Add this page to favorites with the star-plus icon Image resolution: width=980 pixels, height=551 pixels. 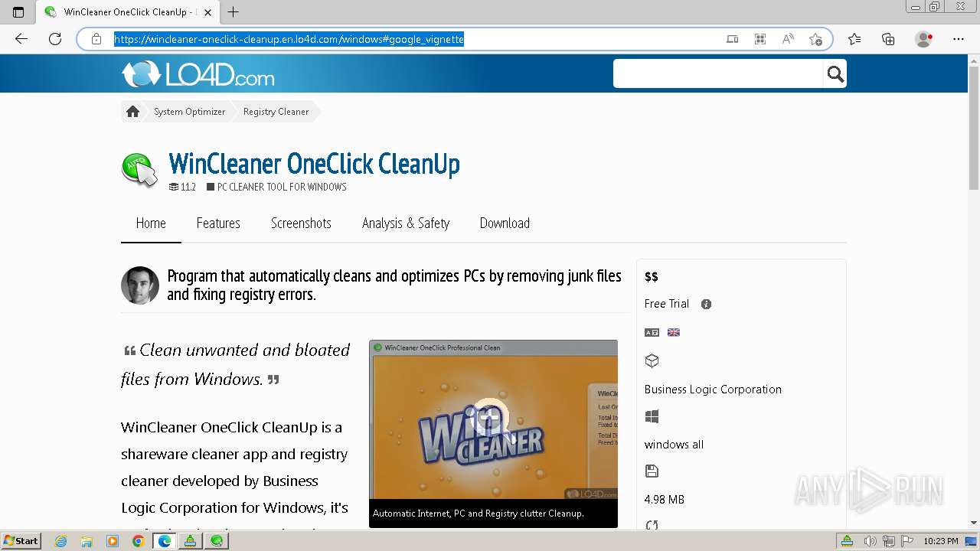coord(815,39)
